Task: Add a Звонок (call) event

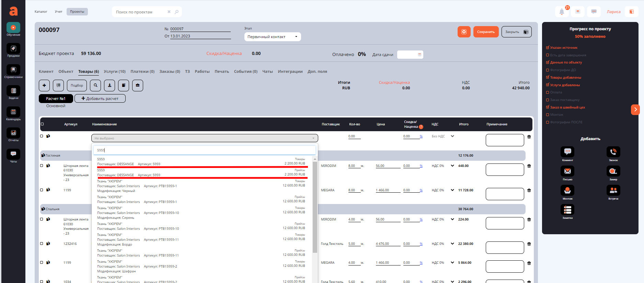Action: click(613, 152)
